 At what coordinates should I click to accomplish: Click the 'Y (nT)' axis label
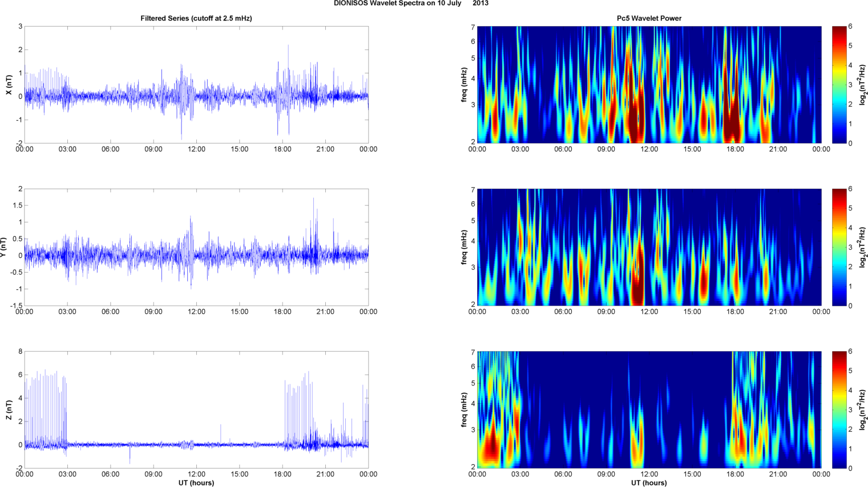tap(3, 247)
